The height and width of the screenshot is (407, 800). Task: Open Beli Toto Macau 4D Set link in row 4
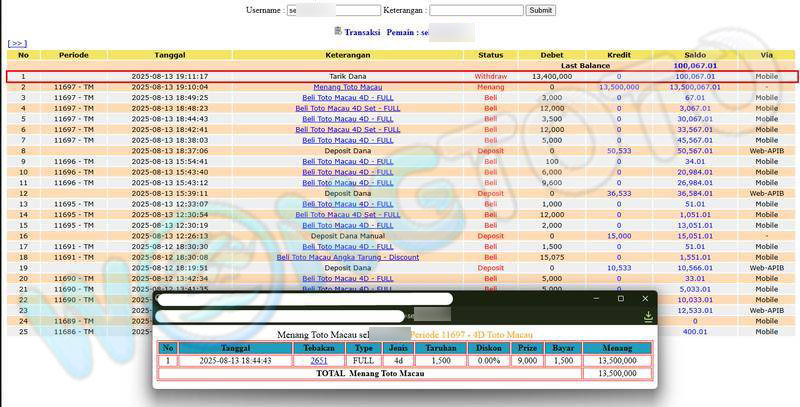pos(347,108)
